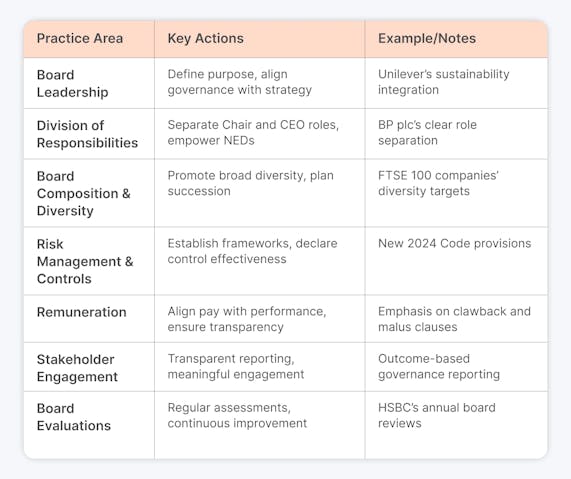Click the Practice Area column header
The width and height of the screenshot is (571, 479).
(x=80, y=39)
